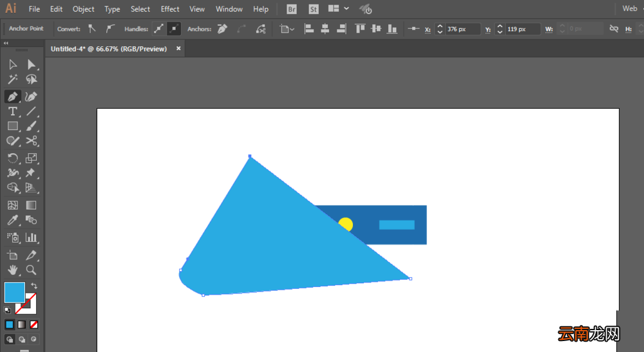This screenshot has width=644, height=352.
Task: Click the blue Fill color swatch
Action: tap(15, 293)
